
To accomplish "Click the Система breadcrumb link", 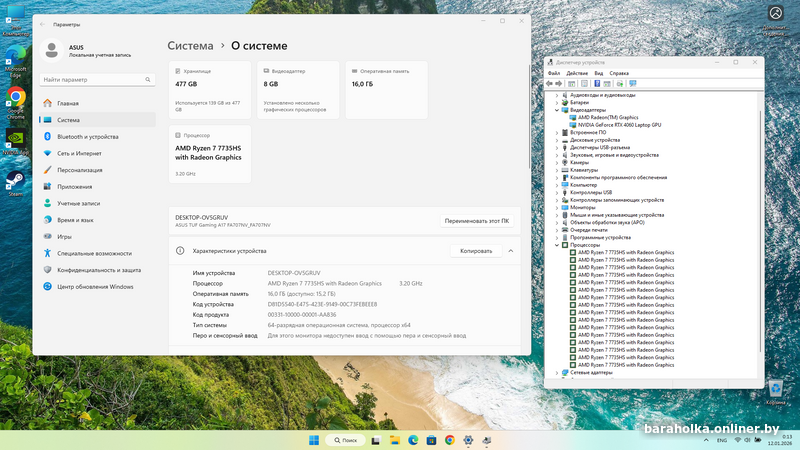I will (190, 46).
